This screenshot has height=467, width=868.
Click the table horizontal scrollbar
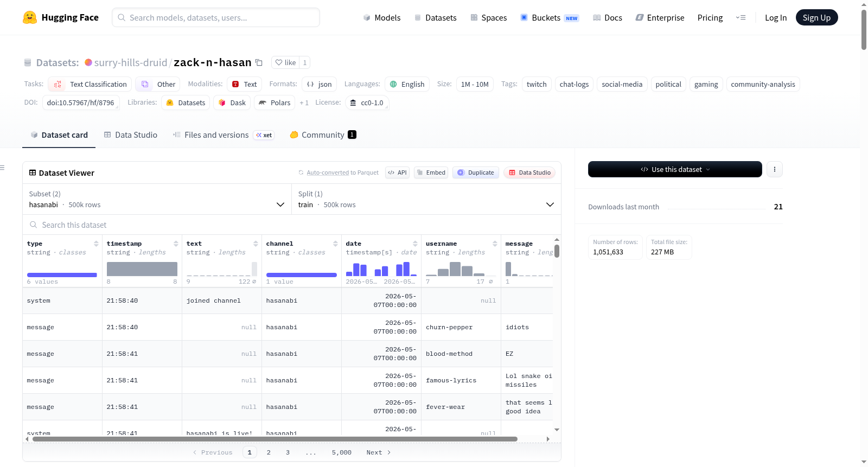pyautogui.click(x=275, y=439)
